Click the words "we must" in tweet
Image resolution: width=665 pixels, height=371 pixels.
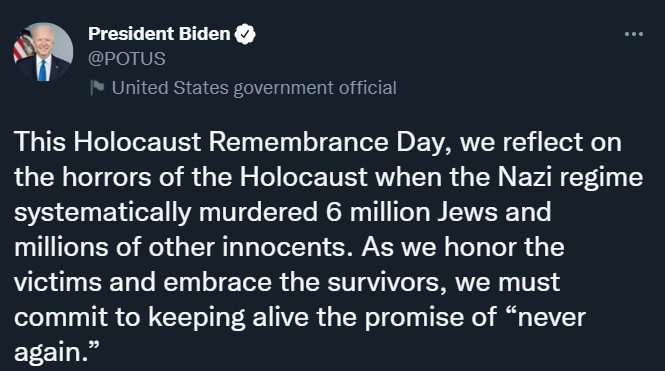point(507,283)
